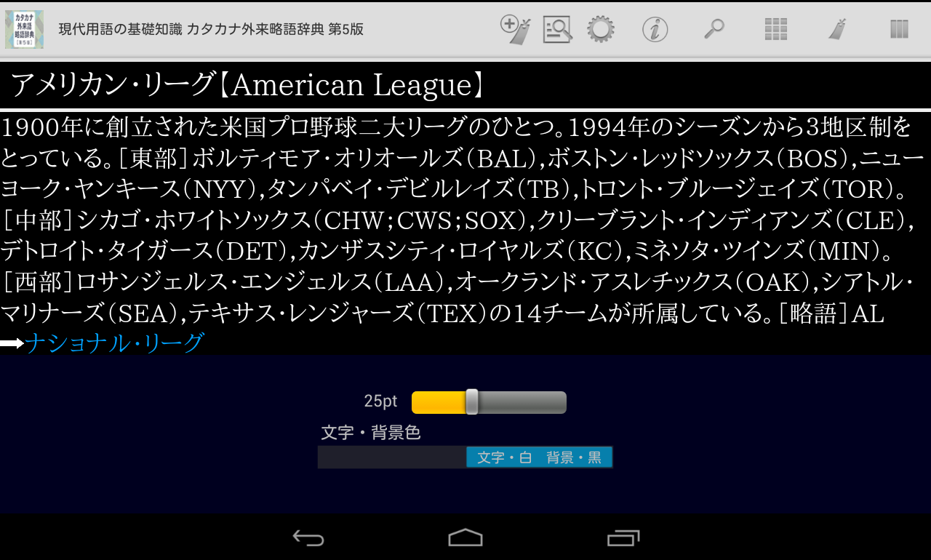Select the dark left color scheme option

[392, 457]
